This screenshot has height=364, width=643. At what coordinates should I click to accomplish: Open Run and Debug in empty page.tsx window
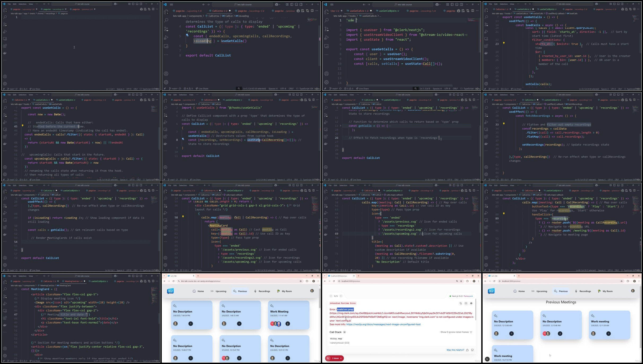tap(5, 32)
